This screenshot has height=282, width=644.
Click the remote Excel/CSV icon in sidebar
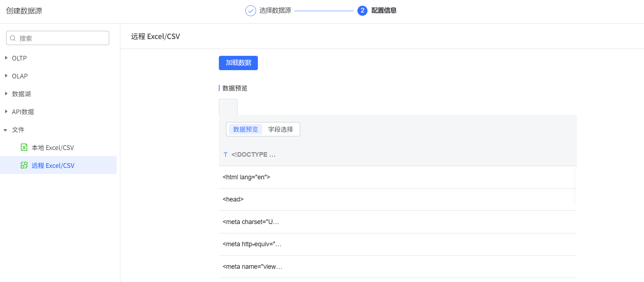click(24, 165)
